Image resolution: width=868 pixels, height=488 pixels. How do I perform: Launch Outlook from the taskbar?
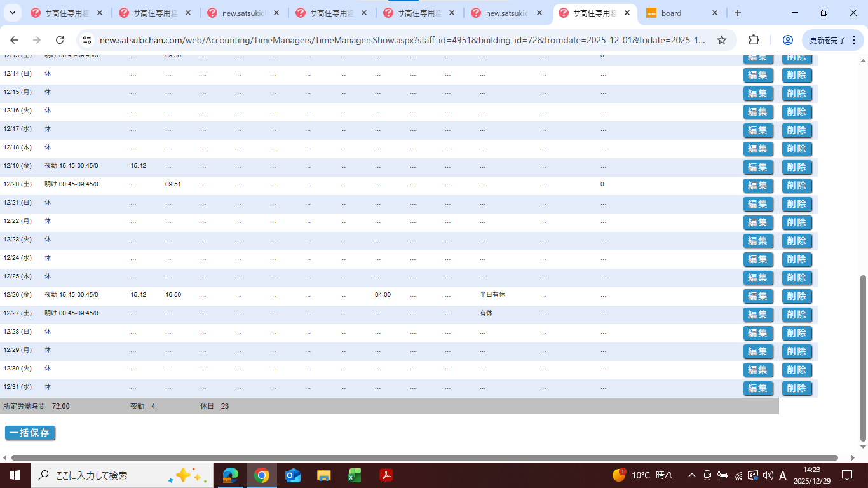293,475
